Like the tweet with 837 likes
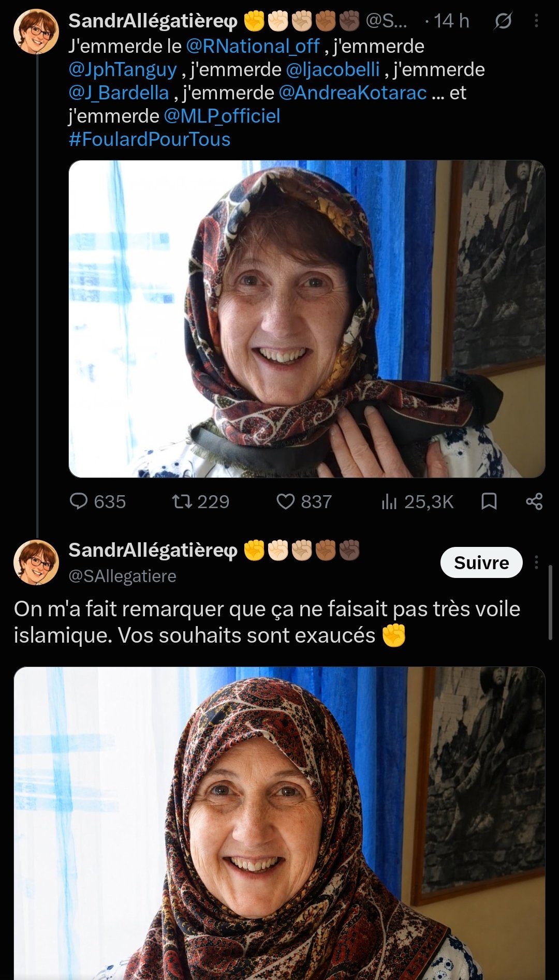This screenshot has width=559, height=980. click(x=285, y=501)
